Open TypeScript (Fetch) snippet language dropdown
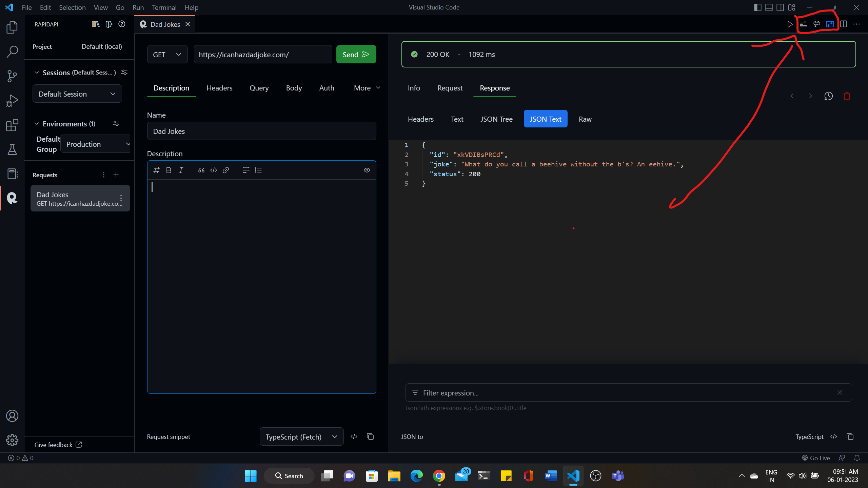The image size is (868, 488). point(301,437)
